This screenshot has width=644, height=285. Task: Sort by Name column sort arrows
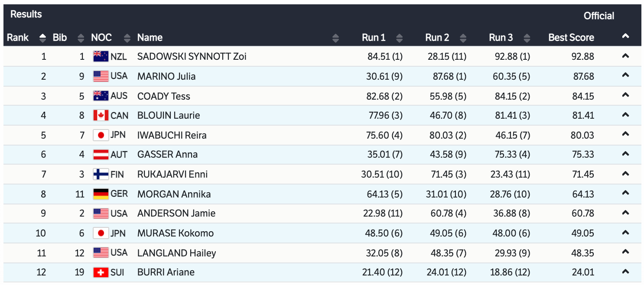coord(335,38)
